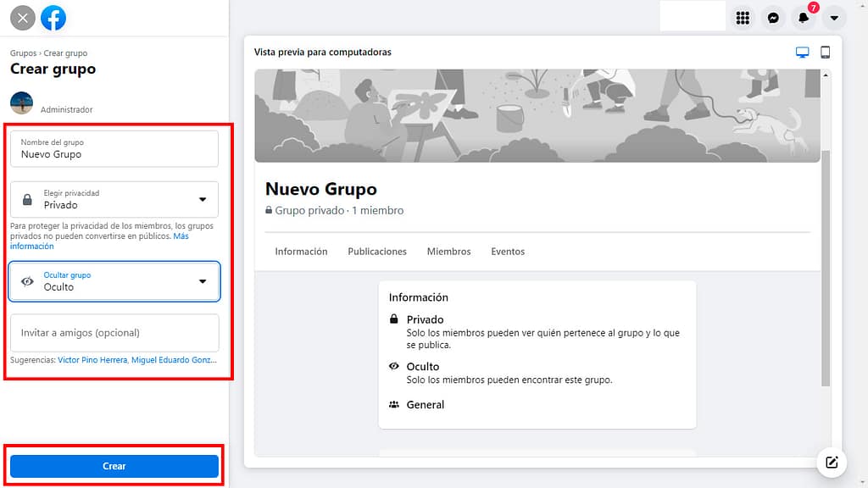Image resolution: width=868 pixels, height=488 pixels.
Task: Expand the account arrow menu
Action: click(x=834, y=18)
